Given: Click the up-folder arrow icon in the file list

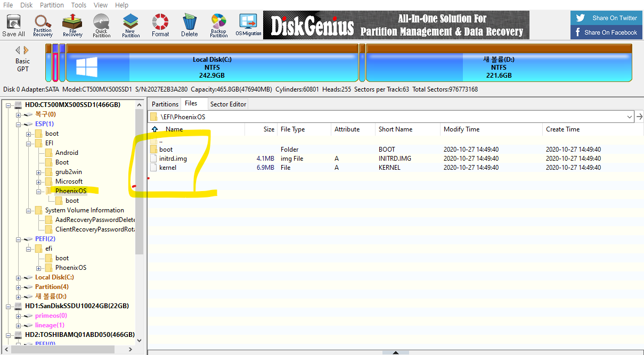Looking at the screenshot, I should point(155,129).
